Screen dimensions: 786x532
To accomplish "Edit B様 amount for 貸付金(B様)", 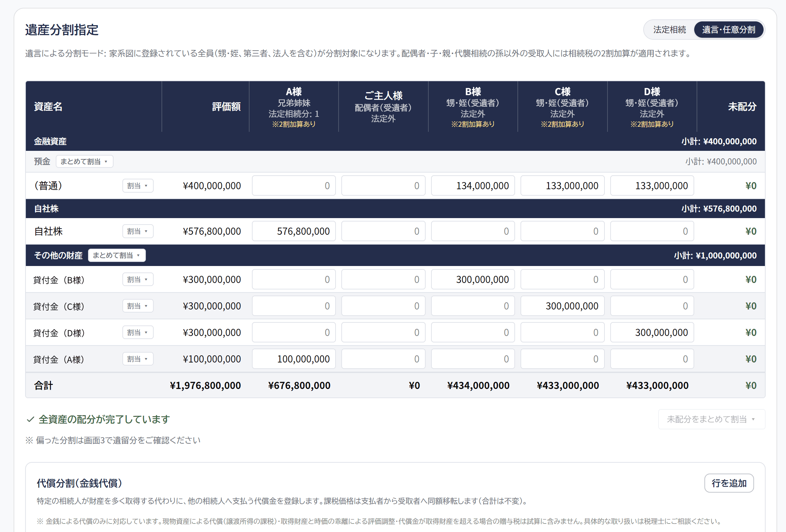I will [473, 280].
